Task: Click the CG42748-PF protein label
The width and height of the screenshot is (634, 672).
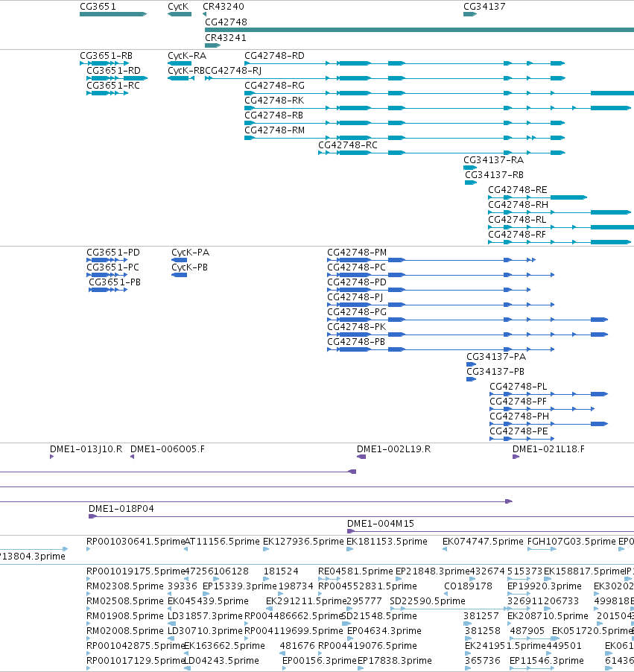Action: [x=519, y=401]
